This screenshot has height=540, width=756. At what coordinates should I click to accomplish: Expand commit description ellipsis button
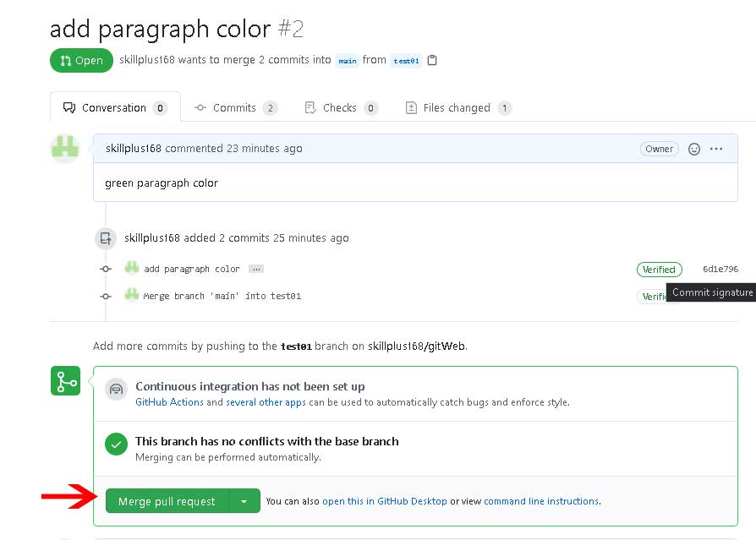coord(256,269)
